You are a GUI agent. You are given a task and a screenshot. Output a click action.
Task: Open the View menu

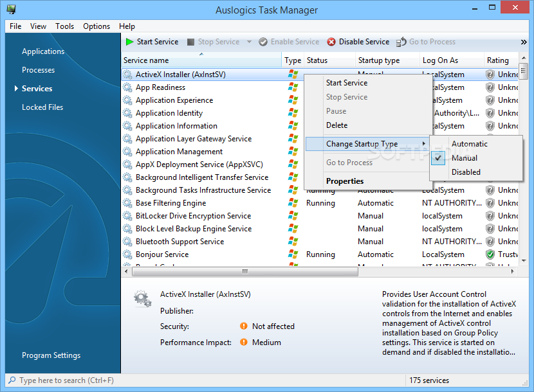[38, 26]
